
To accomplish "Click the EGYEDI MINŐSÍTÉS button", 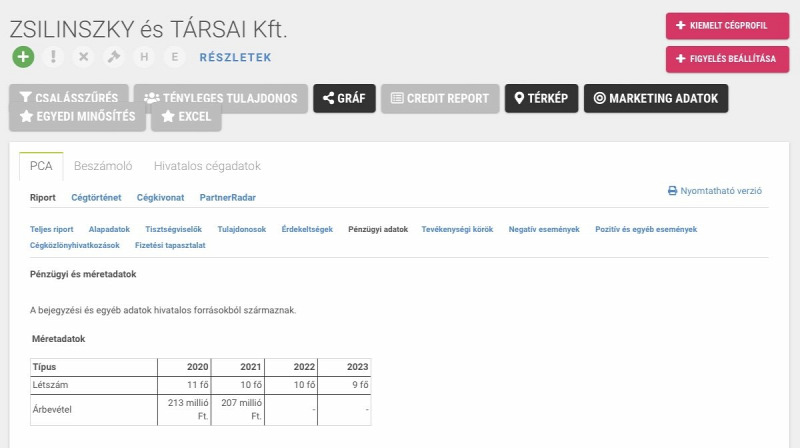I will pyautogui.click(x=78, y=116).
